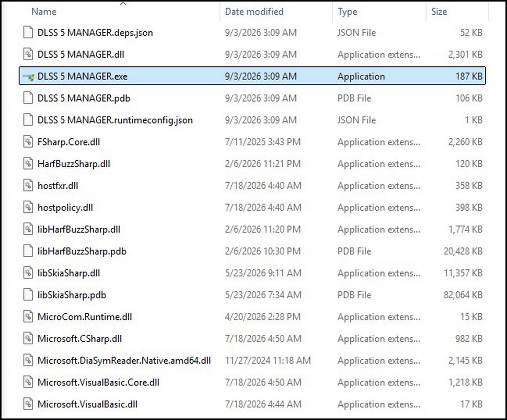Click the DLSS 5 MANAGER.exe application icon
The height and width of the screenshot is (420, 507).
28,76
